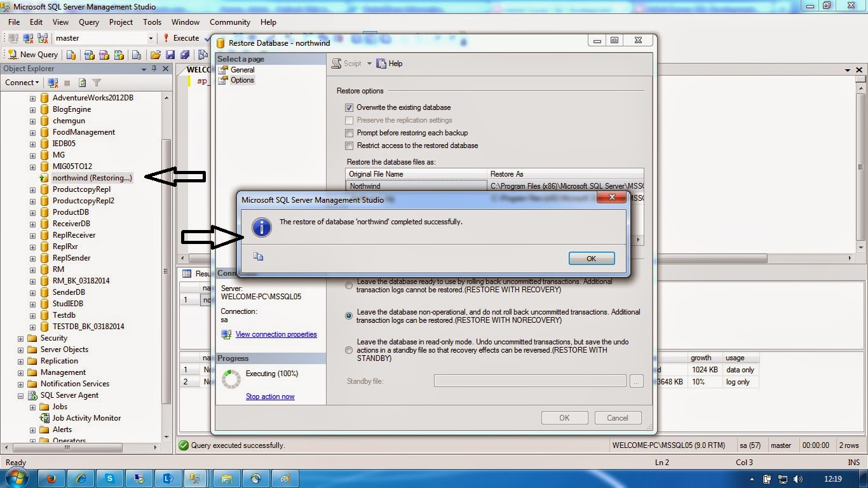Image resolution: width=868 pixels, height=488 pixels.
Task: Uncheck Overwrite the existing database
Action: [x=349, y=107]
